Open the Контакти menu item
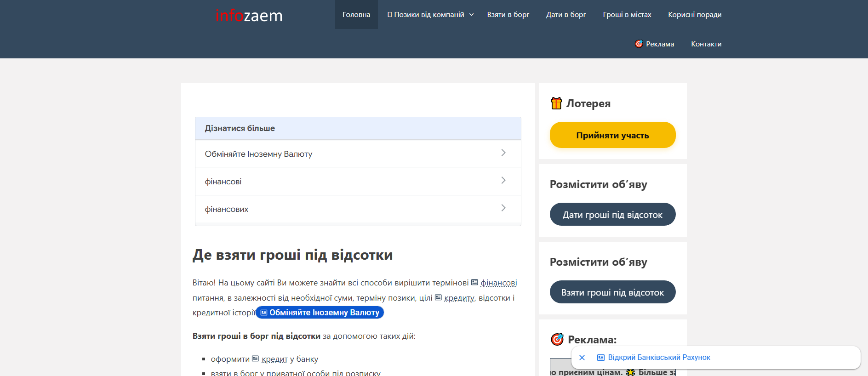 click(706, 44)
